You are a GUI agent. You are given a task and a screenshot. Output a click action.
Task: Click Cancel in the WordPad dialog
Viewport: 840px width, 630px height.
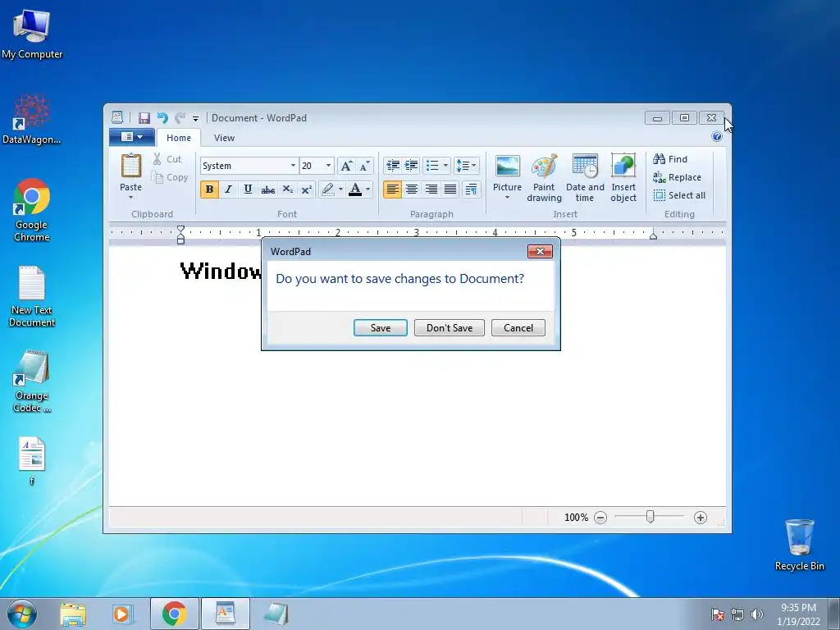[x=518, y=328]
